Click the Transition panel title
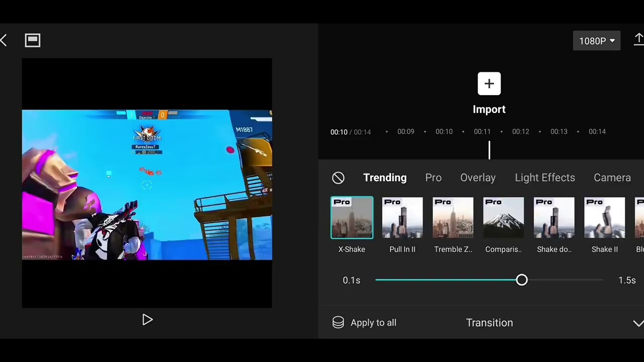 pos(490,323)
